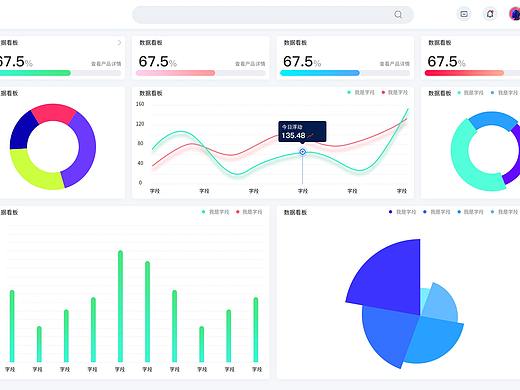Toggle the red legend item of the bar chart
520x390 pixels.
pos(249,212)
